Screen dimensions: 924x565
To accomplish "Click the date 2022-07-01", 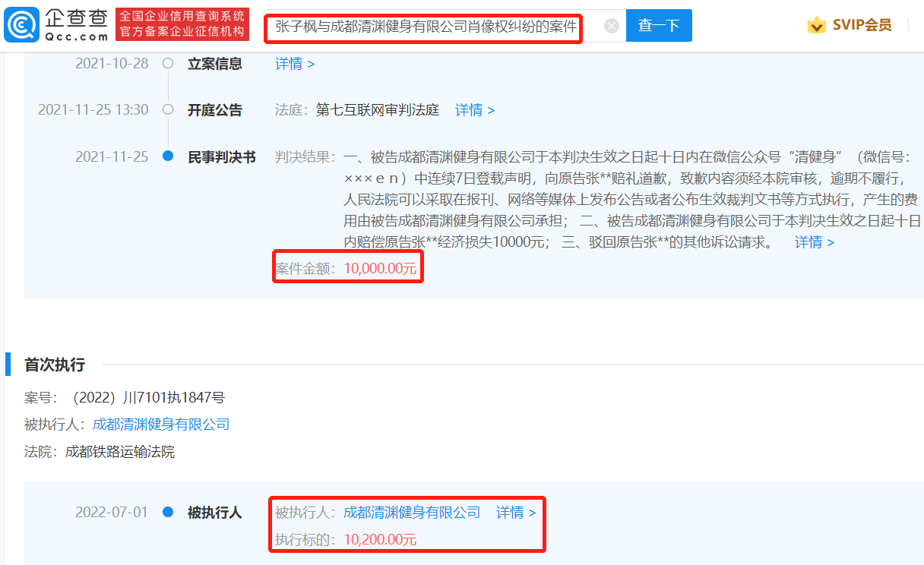I will [x=112, y=513].
